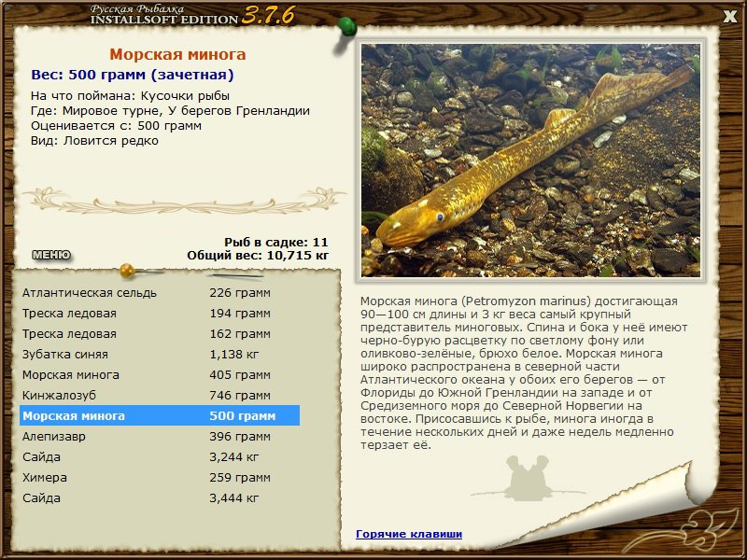Click the sea lamprey photo thumbnail
This screenshot has height=560, width=747.
tap(530, 160)
